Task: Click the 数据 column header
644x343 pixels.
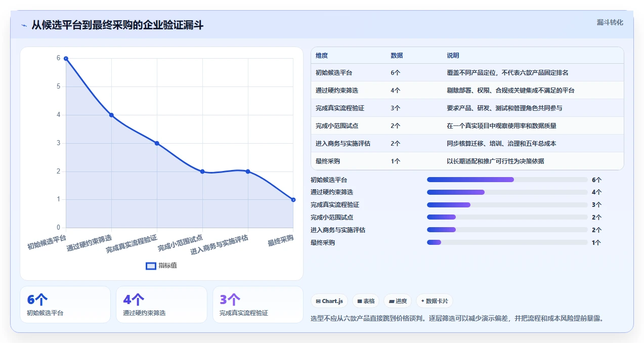Action: pyautogui.click(x=397, y=56)
